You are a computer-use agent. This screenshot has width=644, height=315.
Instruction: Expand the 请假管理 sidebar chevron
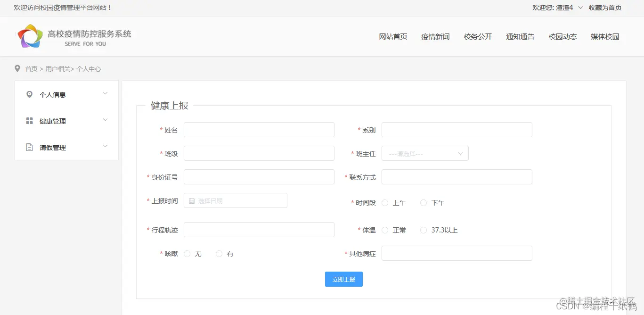105,146
